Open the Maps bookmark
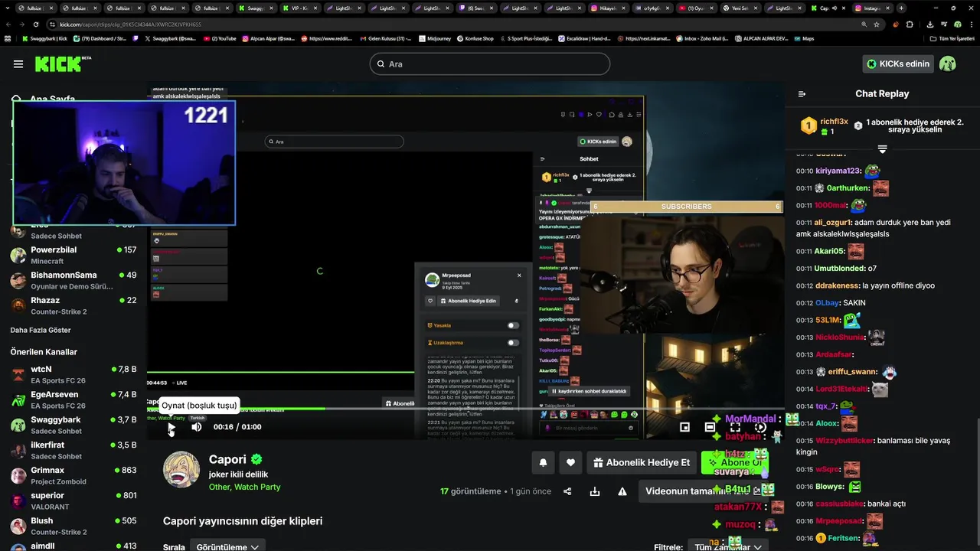 coord(804,38)
